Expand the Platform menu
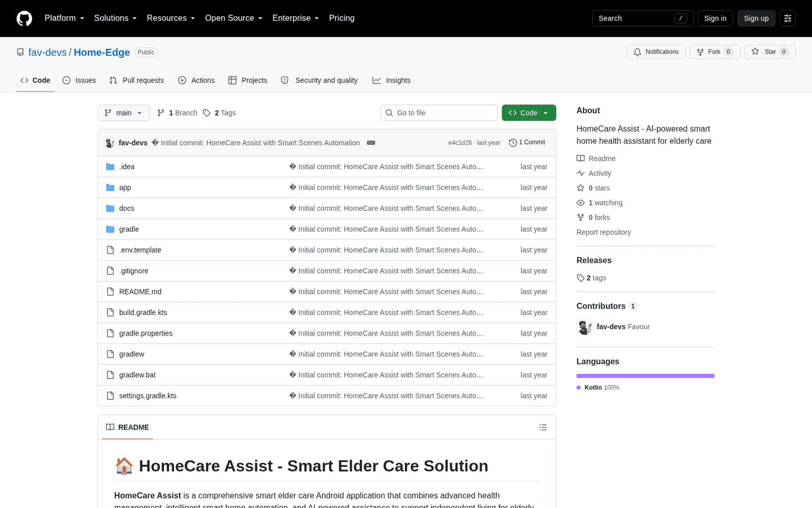812x508 pixels. click(x=64, y=19)
